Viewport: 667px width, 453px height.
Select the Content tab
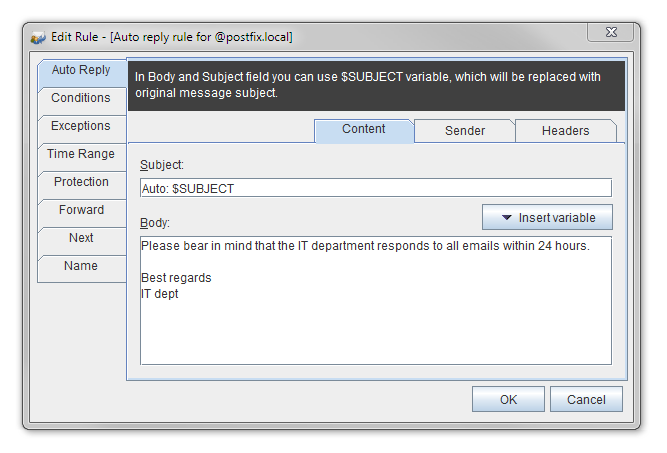click(364, 131)
